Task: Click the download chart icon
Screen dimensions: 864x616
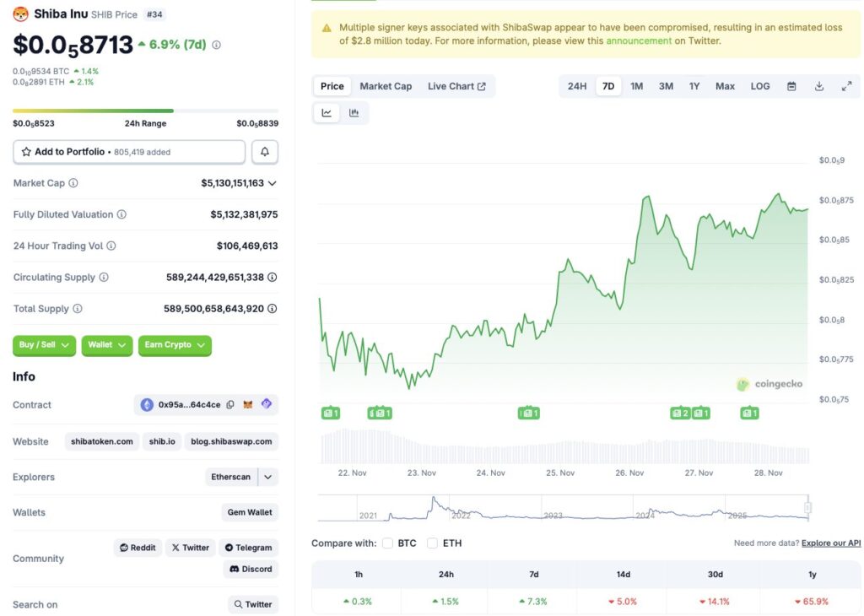Action: 818,85
